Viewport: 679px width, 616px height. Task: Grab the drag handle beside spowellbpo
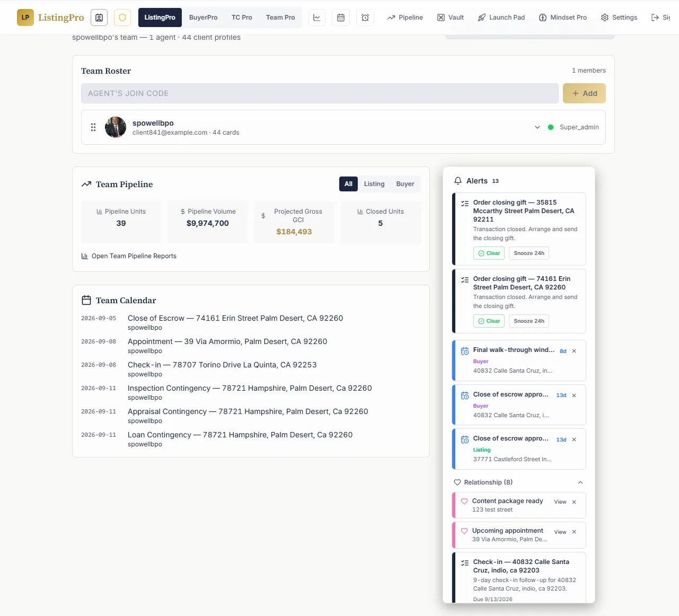tap(93, 127)
